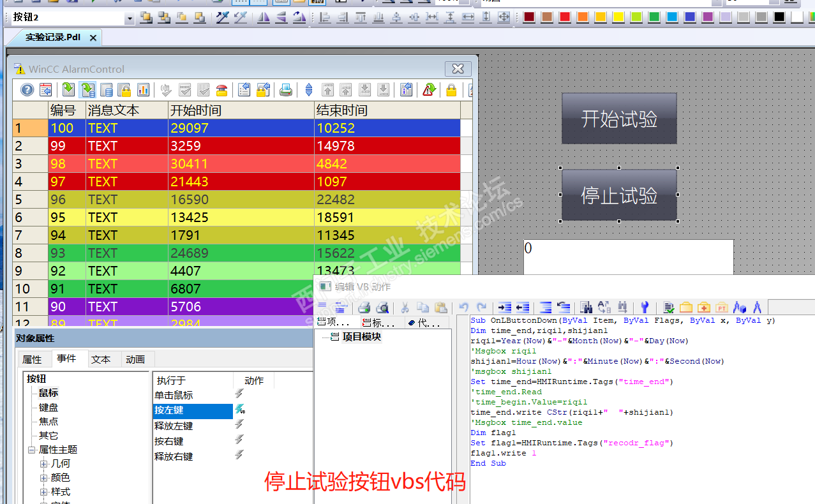
Task: Click the print icon in AlarmControl toolbar
Action: [286, 90]
